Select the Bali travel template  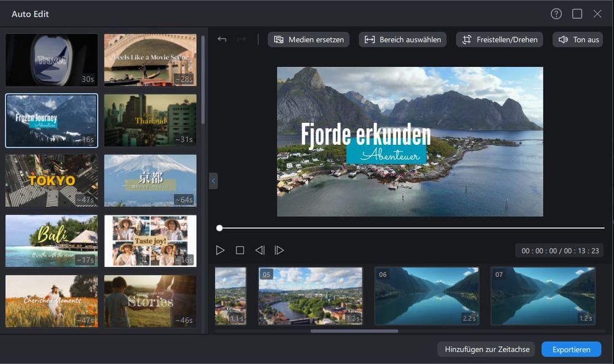pos(51,241)
